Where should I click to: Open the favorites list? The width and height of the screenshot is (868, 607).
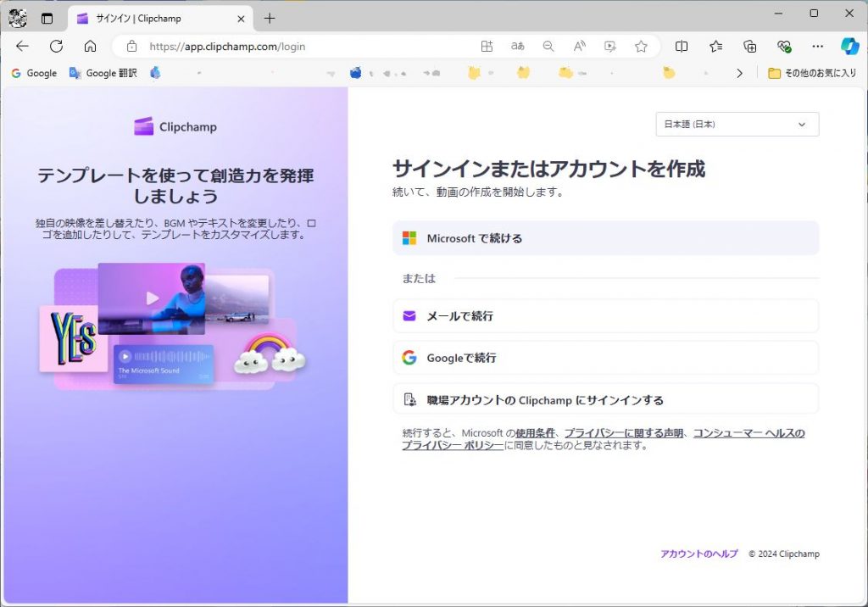[715, 47]
